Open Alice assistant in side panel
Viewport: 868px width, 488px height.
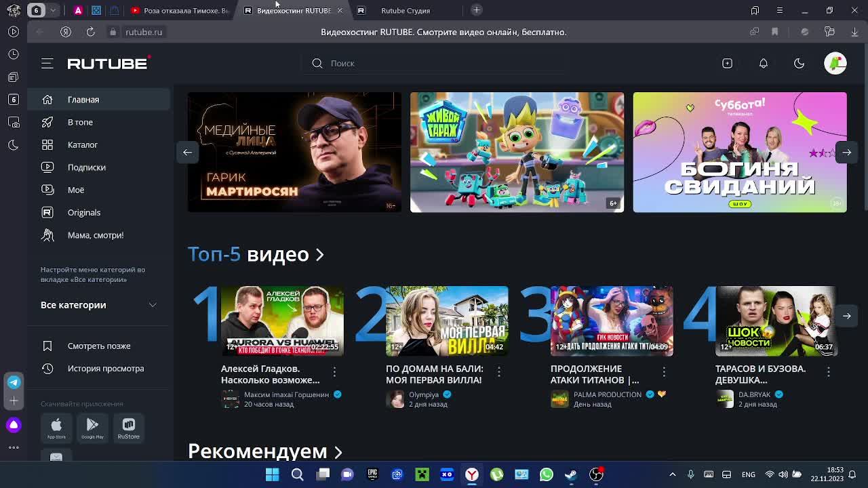pos(14,425)
